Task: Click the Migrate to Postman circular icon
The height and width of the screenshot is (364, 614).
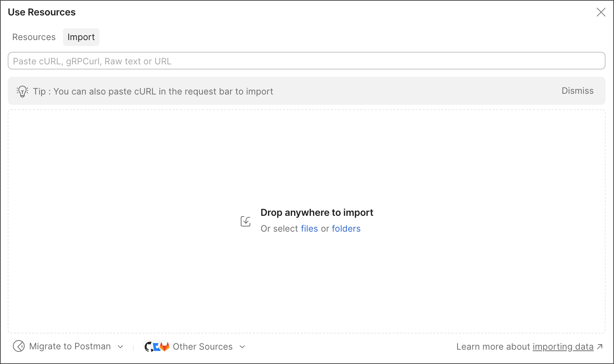Action: [19, 346]
